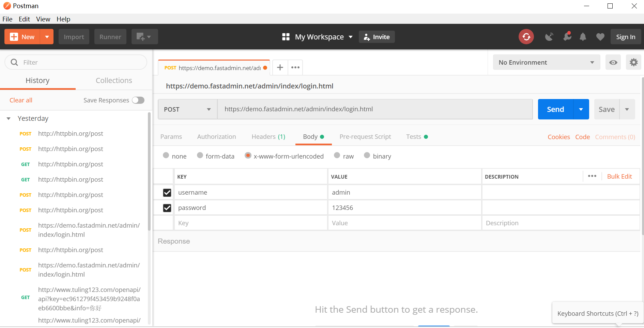Click the new window icon button
The height and width of the screenshot is (328, 644).
144,37
